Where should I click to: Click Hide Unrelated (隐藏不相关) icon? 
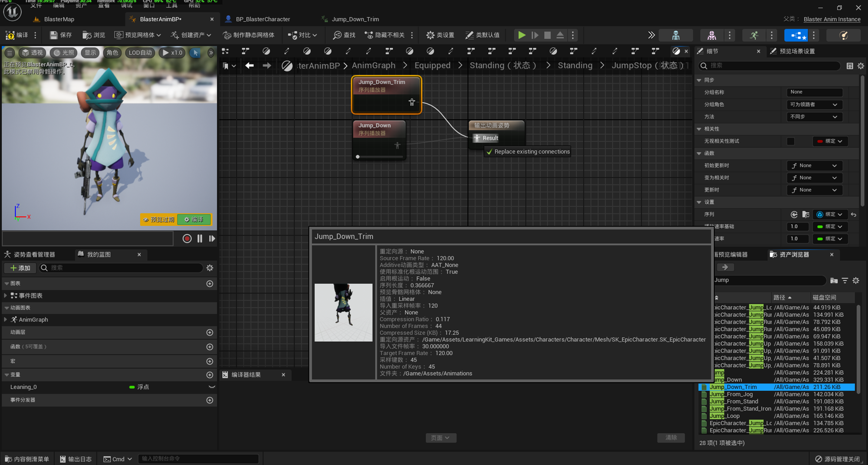click(x=385, y=35)
